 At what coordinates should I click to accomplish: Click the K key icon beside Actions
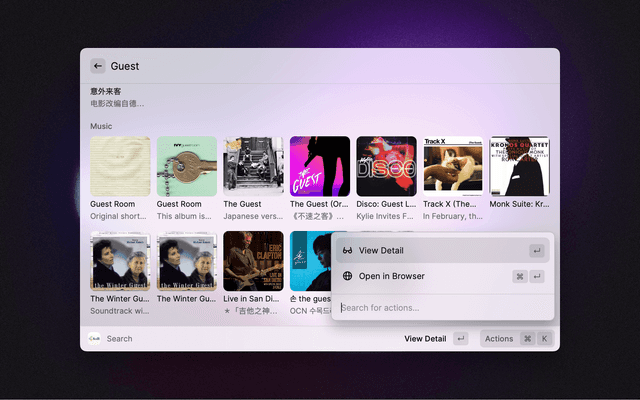[544, 339]
